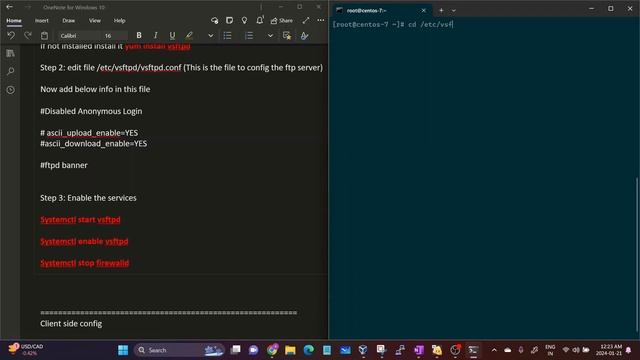Open the USD/CAD widget
The height and width of the screenshot is (360, 640).
click(26, 349)
